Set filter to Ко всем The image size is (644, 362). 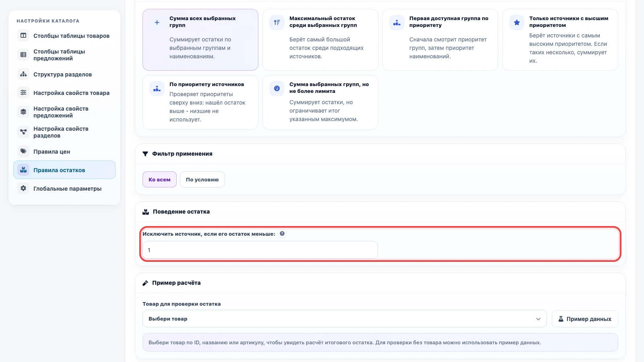click(159, 180)
